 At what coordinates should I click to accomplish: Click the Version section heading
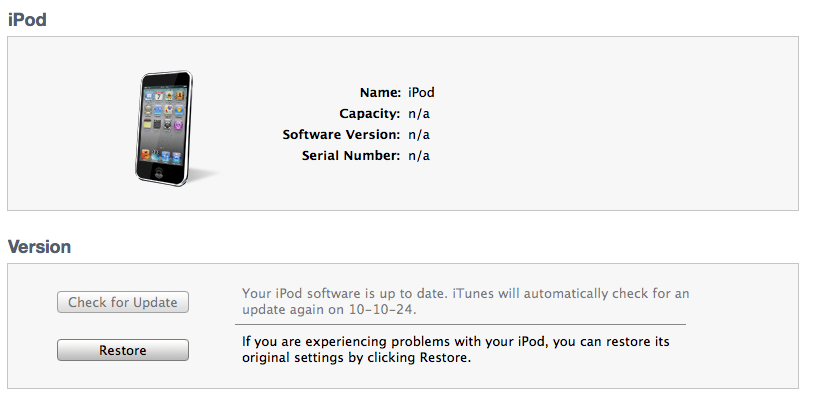[x=39, y=246]
